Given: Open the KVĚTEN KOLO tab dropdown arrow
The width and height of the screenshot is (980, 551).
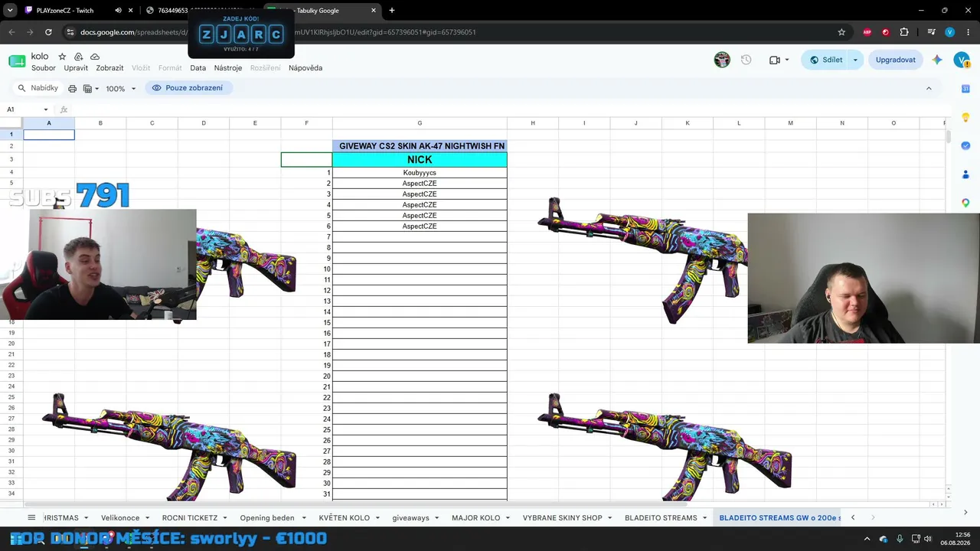Looking at the screenshot, I should (x=377, y=518).
